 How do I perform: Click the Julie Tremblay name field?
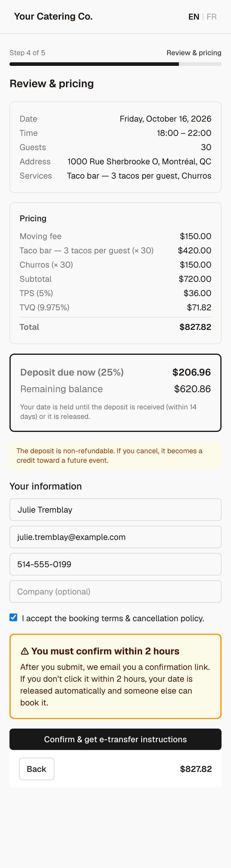click(115, 509)
